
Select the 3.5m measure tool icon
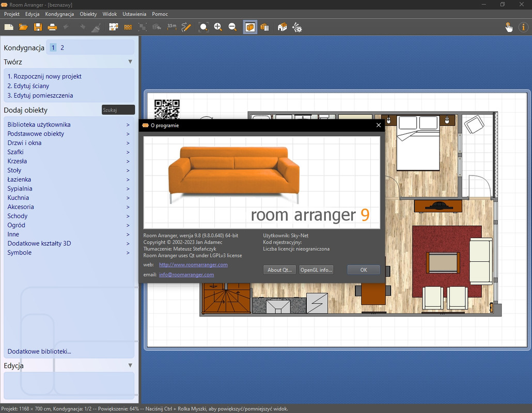(171, 27)
